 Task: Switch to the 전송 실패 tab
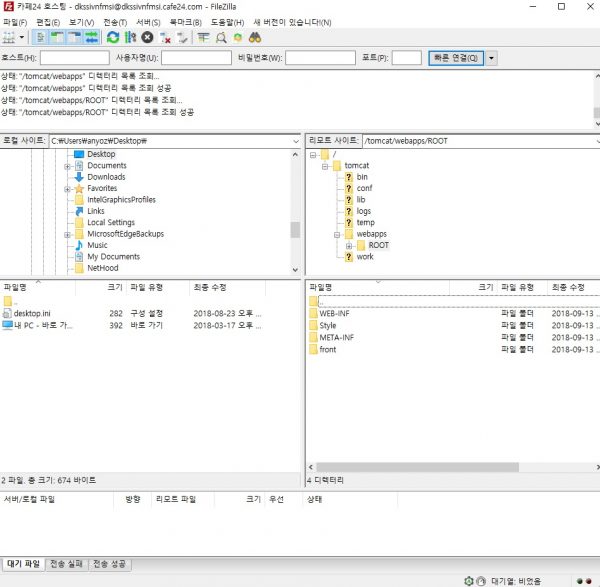pos(66,564)
